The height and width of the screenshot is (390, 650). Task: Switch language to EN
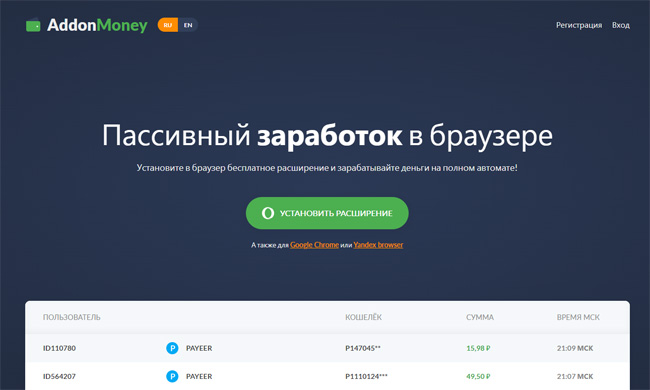(188, 25)
